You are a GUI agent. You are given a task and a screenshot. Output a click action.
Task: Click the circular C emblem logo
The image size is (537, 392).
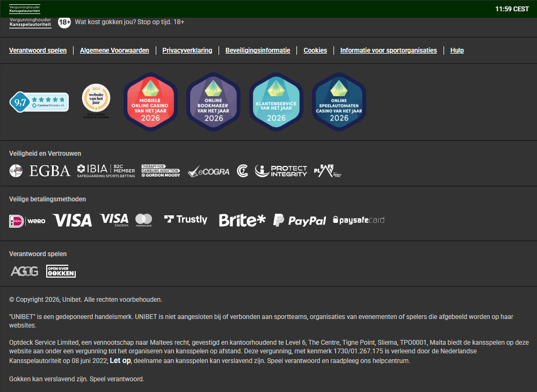pos(243,171)
